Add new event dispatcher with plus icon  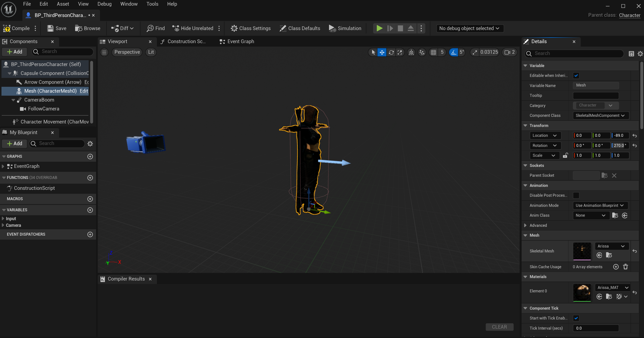click(90, 234)
